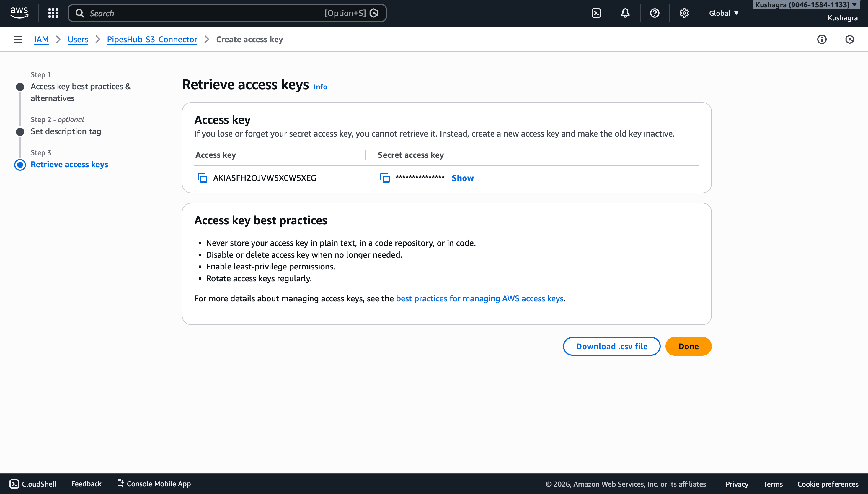Image resolution: width=868 pixels, height=494 pixels.
Task: Go to the AWS console home logo
Action: 19,13
